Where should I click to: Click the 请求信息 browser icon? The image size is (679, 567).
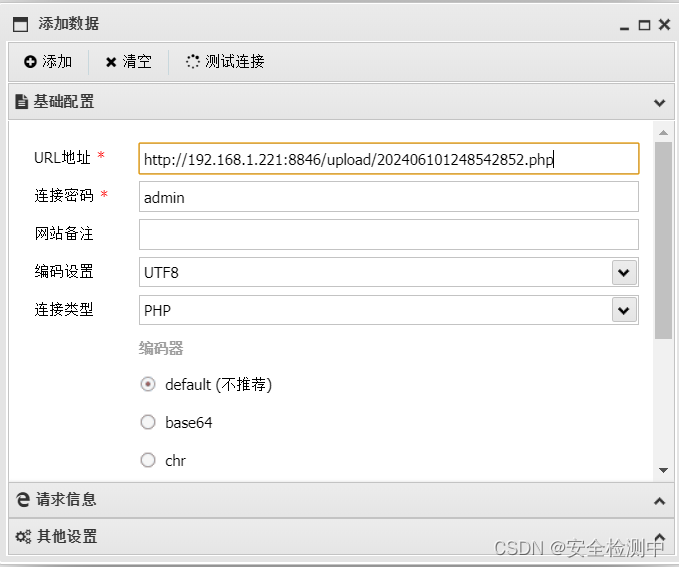[x=22, y=500]
